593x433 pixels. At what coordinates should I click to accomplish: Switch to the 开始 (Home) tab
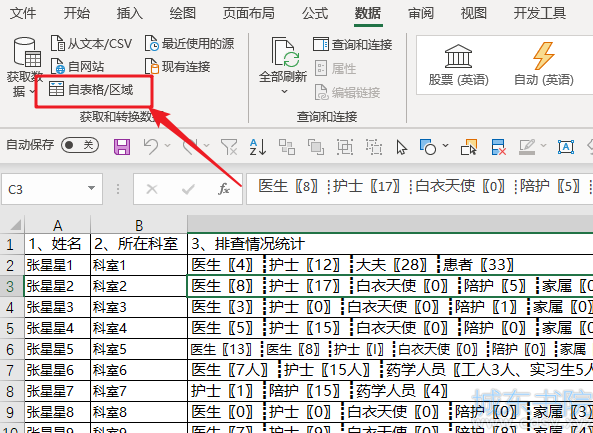tap(77, 14)
